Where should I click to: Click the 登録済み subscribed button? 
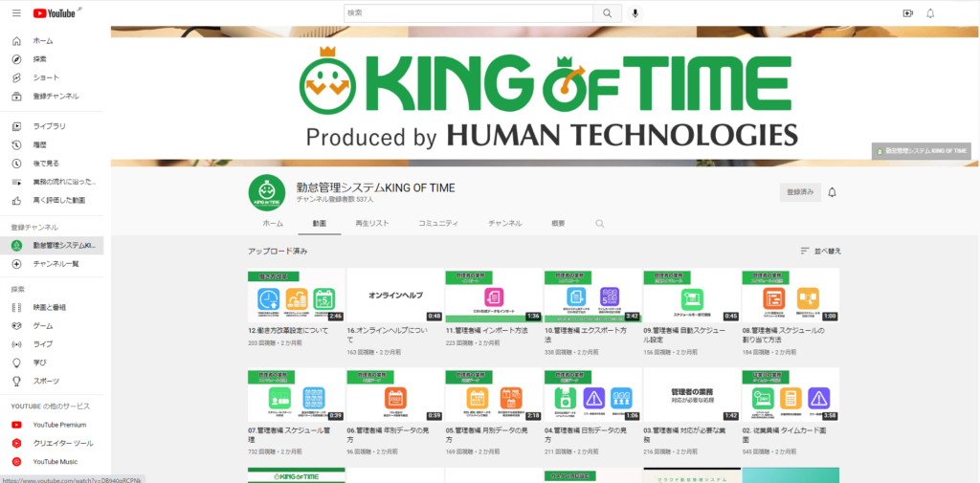[x=799, y=192]
